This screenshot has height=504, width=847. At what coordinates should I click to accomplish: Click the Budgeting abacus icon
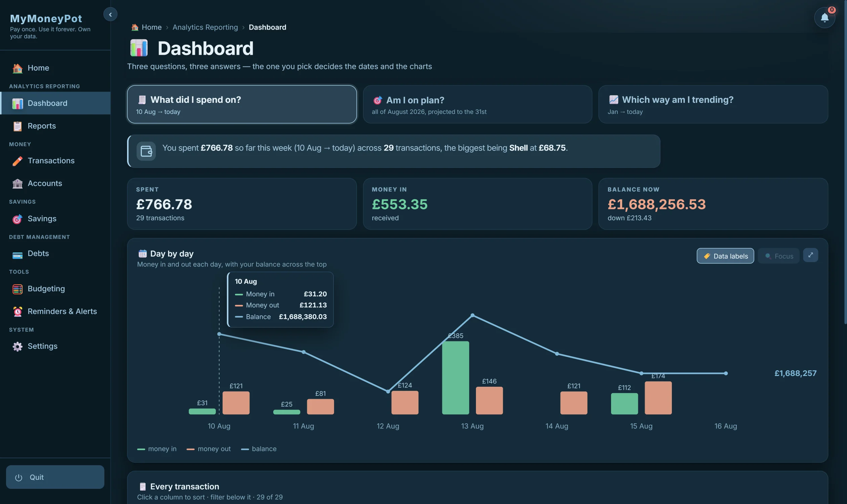pyautogui.click(x=17, y=289)
